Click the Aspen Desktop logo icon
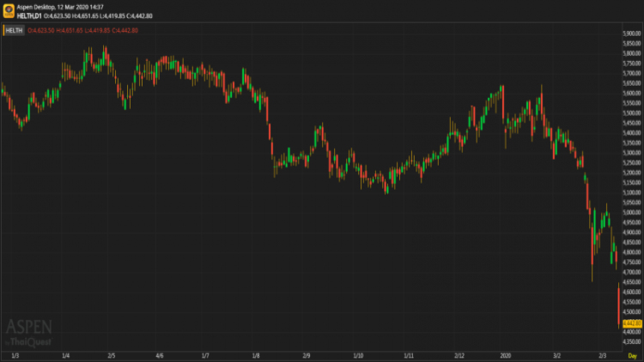 (9, 10)
